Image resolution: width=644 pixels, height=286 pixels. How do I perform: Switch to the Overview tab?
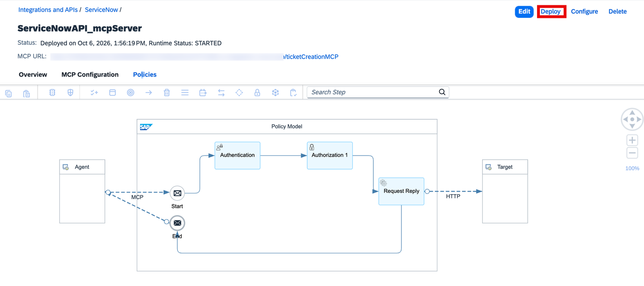pos(33,74)
